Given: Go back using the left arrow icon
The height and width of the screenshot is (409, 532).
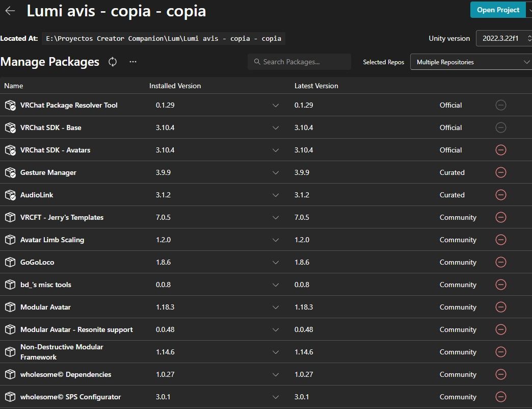Looking at the screenshot, I should [10, 11].
